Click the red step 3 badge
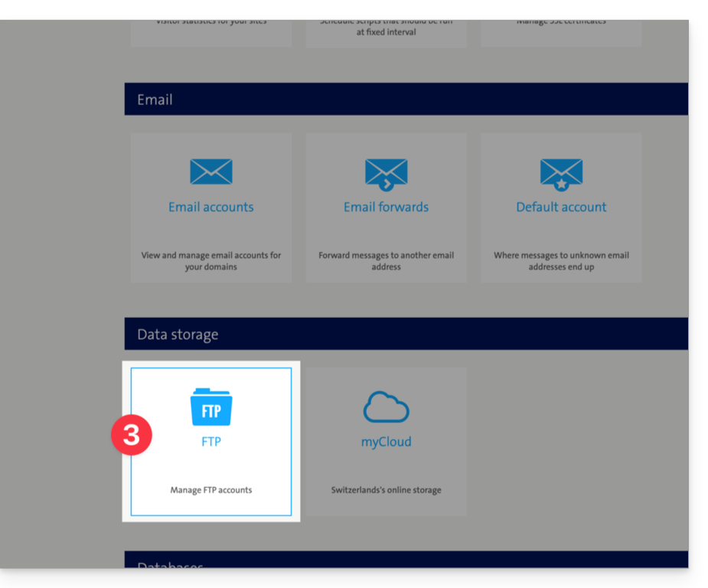708x588 pixels. coord(131,436)
